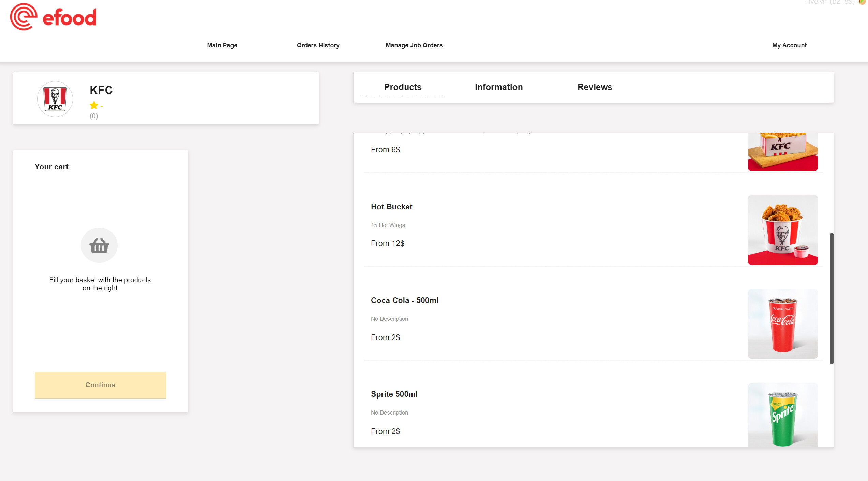Screen dimensions: 868x481
Task: Click 'No Description' under Coca Cola
Action: [x=389, y=319]
